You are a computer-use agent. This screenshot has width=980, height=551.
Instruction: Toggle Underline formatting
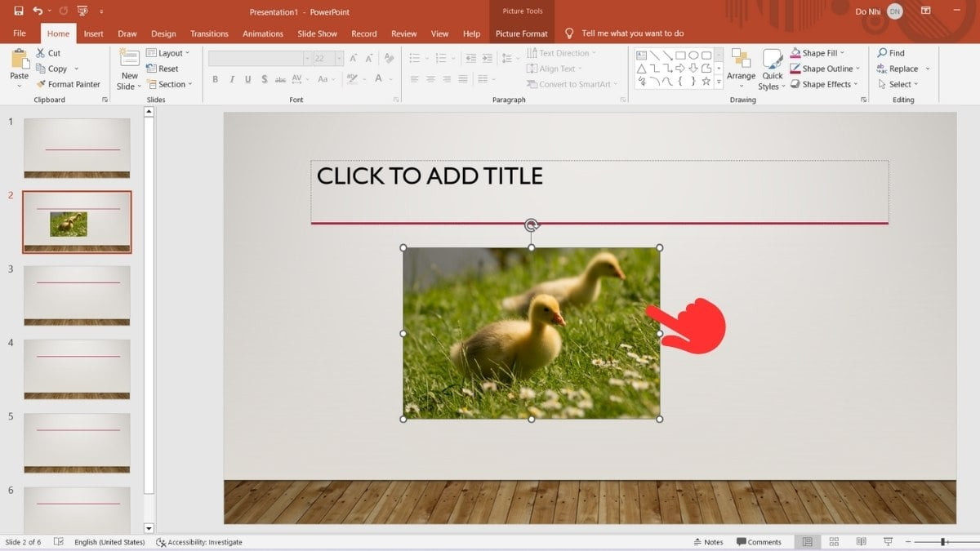[x=248, y=79]
